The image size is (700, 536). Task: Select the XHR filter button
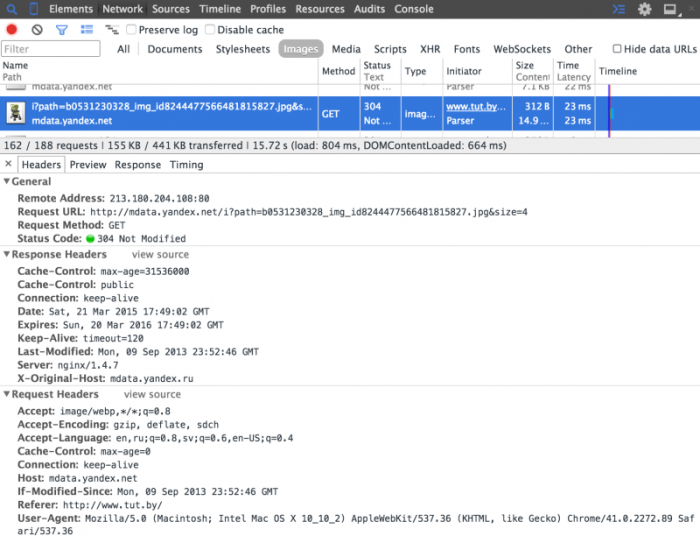click(430, 49)
